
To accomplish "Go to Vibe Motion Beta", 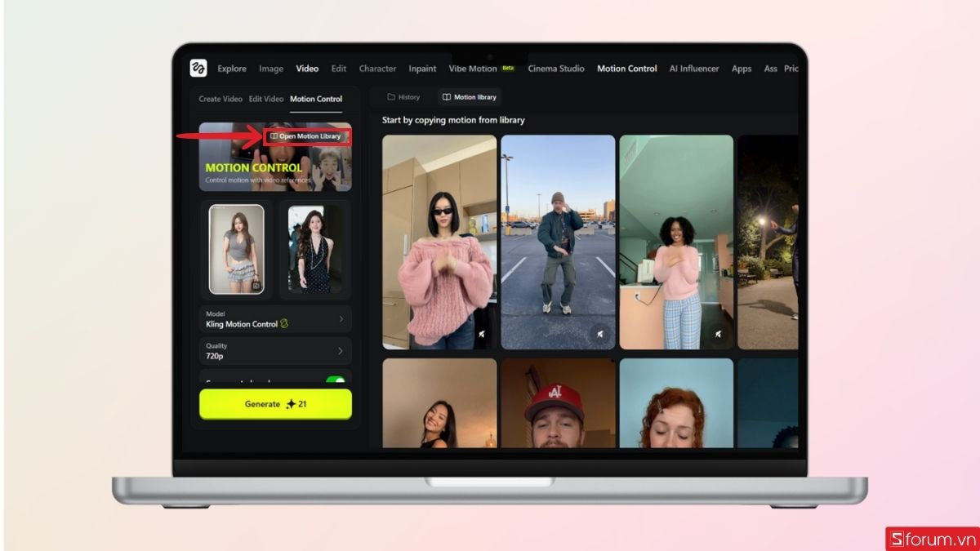I will click(482, 69).
